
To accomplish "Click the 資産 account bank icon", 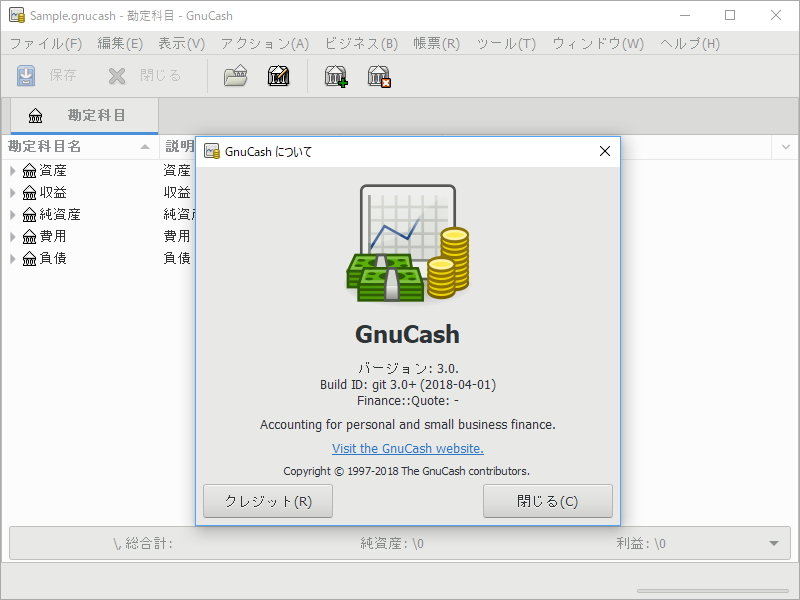I will pos(29,171).
